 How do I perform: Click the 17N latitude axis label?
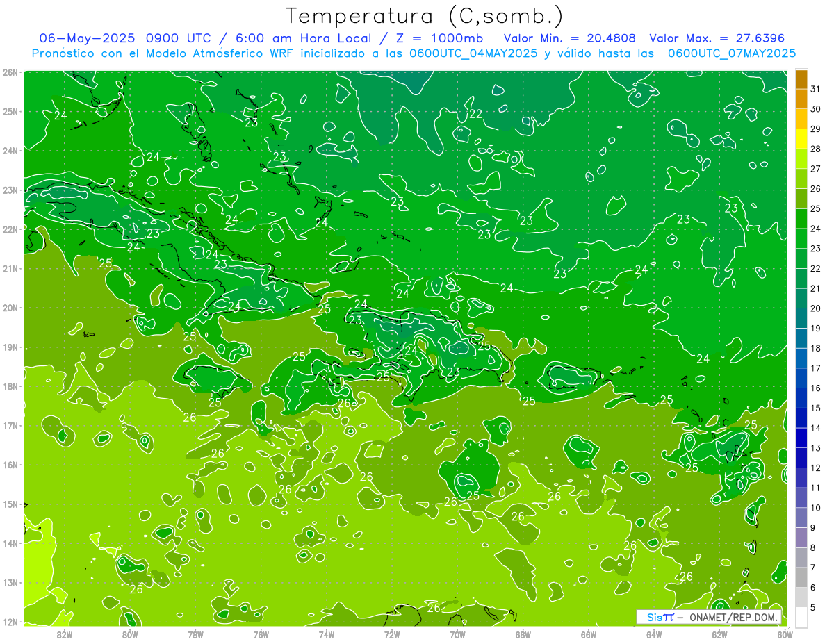(10, 425)
